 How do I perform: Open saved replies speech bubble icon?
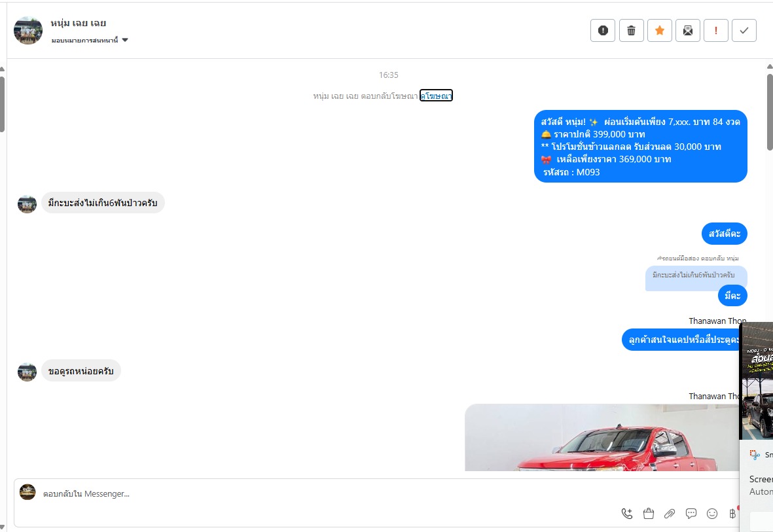(x=691, y=514)
